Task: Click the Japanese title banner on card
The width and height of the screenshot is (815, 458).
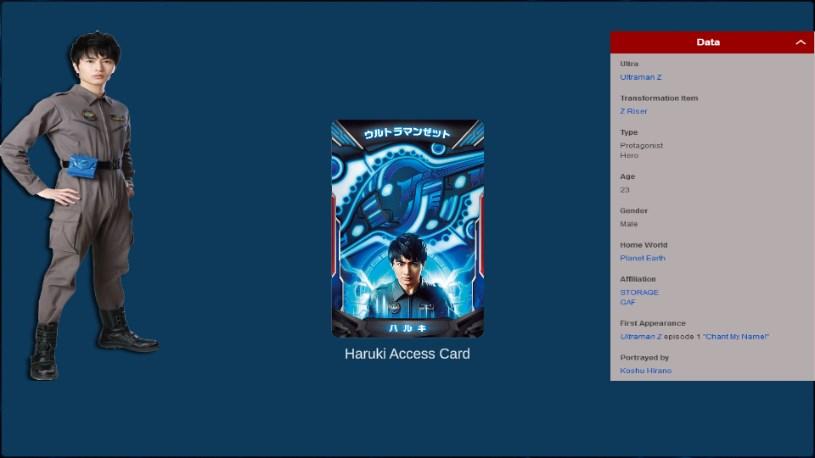Action: tap(407, 133)
